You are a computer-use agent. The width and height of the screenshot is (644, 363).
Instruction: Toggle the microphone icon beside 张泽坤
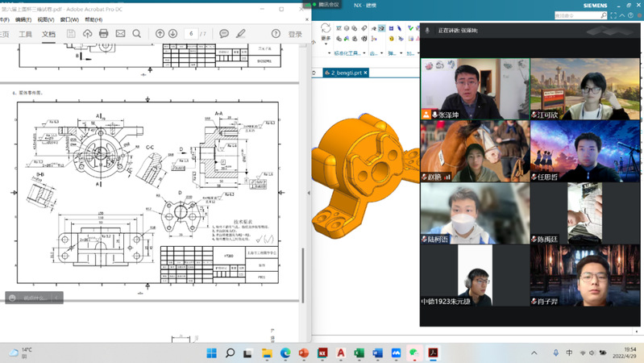[435, 115]
